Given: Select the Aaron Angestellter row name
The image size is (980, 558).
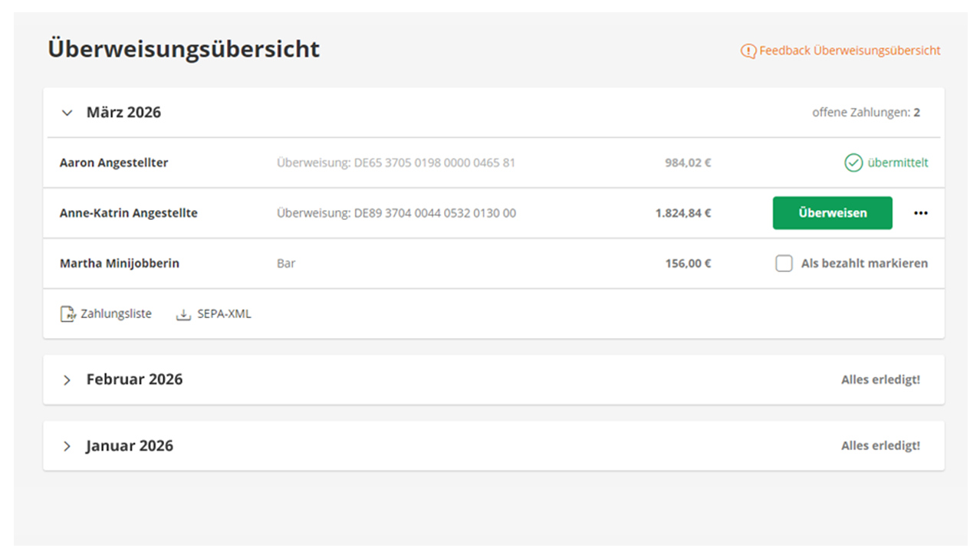Looking at the screenshot, I should point(113,162).
